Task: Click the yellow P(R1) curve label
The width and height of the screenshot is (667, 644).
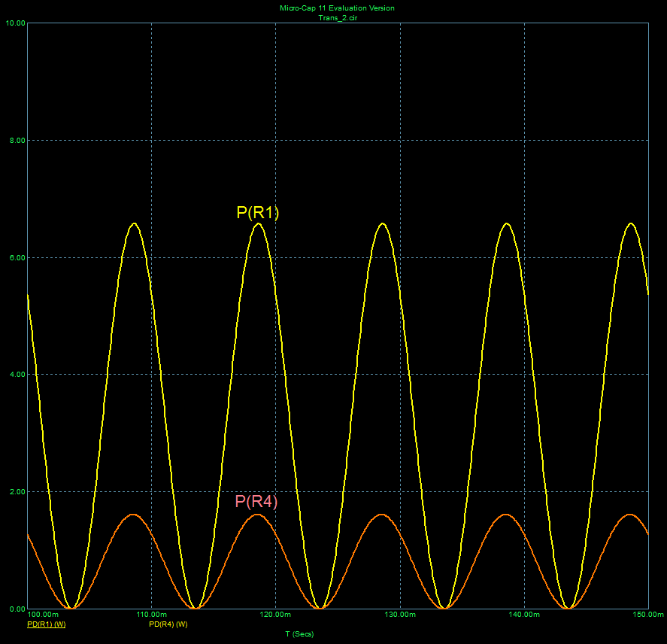Action: [258, 213]
